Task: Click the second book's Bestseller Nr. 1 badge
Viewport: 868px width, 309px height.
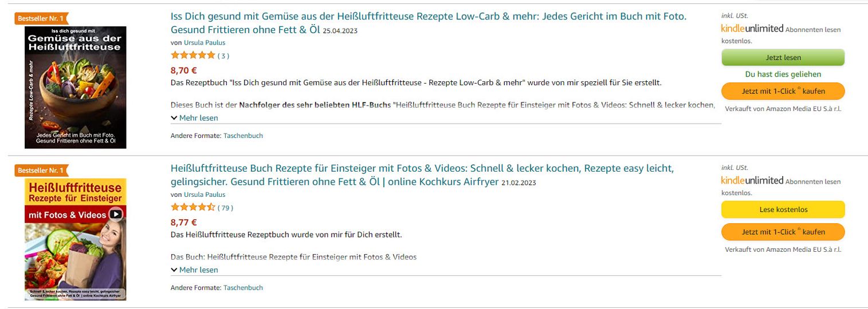Action: 41,171
